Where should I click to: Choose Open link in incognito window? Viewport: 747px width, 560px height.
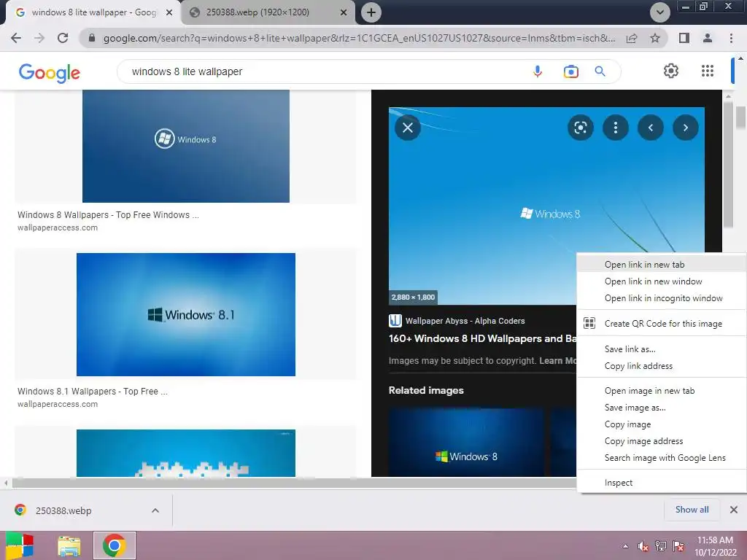[661, 298]
